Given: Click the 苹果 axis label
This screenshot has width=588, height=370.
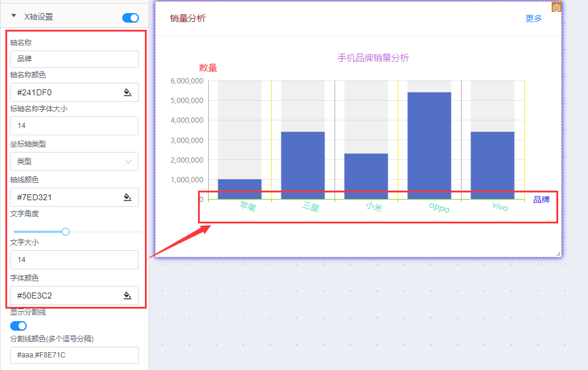Looking at the screenshot, I should (248, 206).
